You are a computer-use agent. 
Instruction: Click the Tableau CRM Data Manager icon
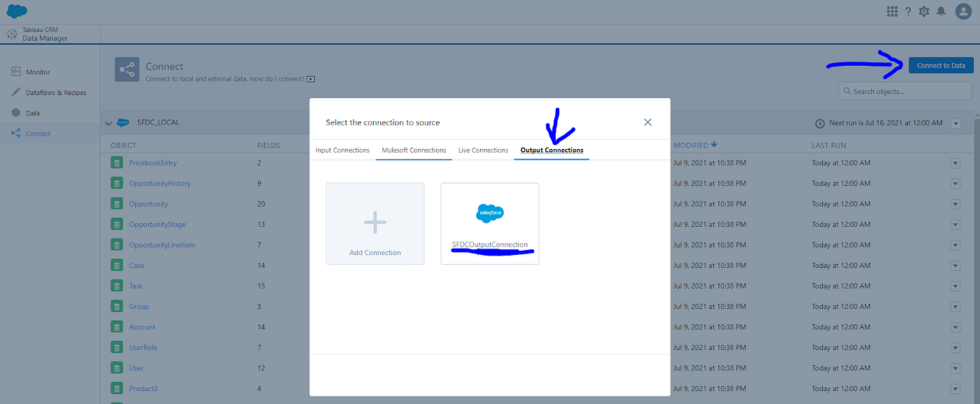(11, 34)
